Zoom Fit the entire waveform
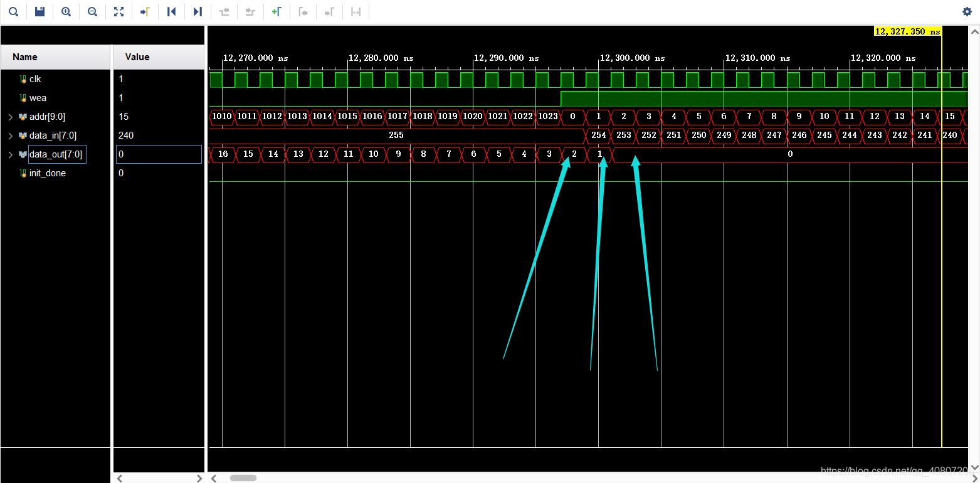Image resolution: width=980 pixels, height=483 pixels. 119,11
